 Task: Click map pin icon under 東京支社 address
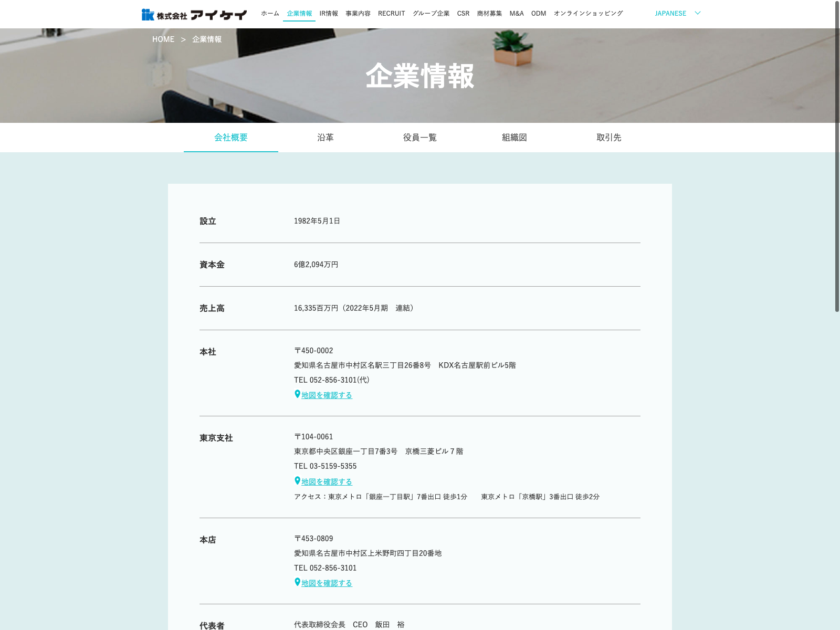297,481
